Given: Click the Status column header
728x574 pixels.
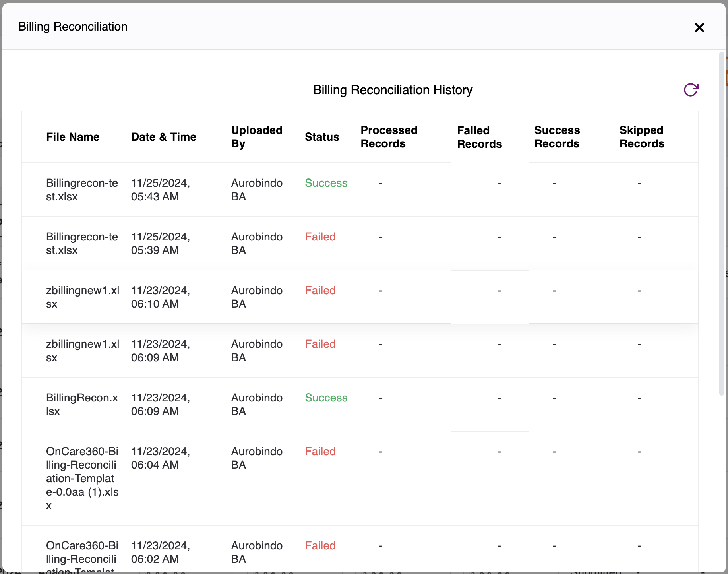Looking at the screenshot, I should [x=322, y=137].
